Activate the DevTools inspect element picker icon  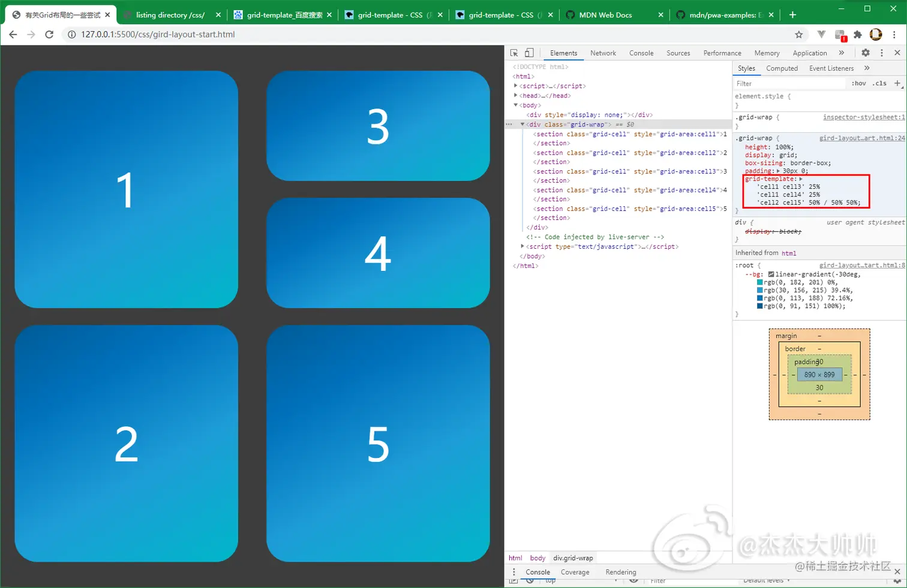(514, 53)
